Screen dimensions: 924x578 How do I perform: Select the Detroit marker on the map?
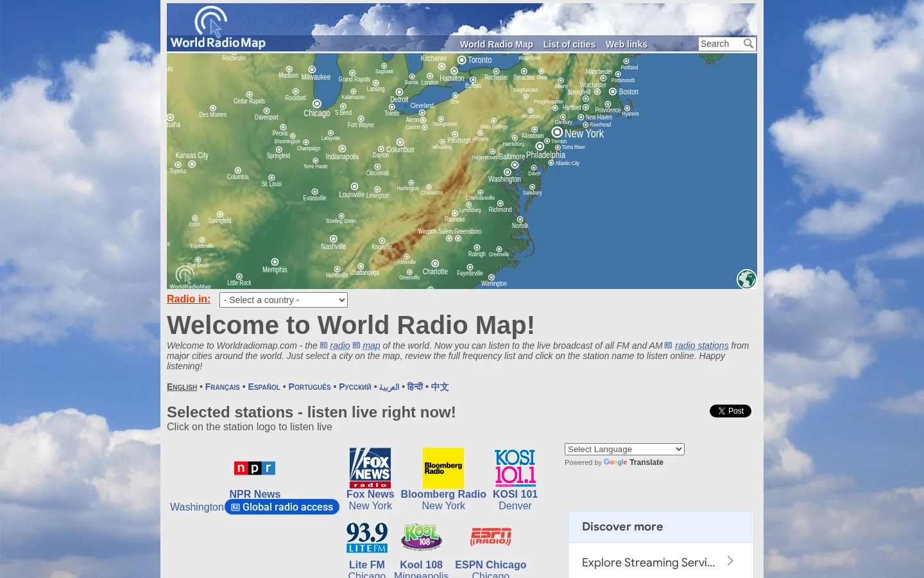click(x=399, y=92)
